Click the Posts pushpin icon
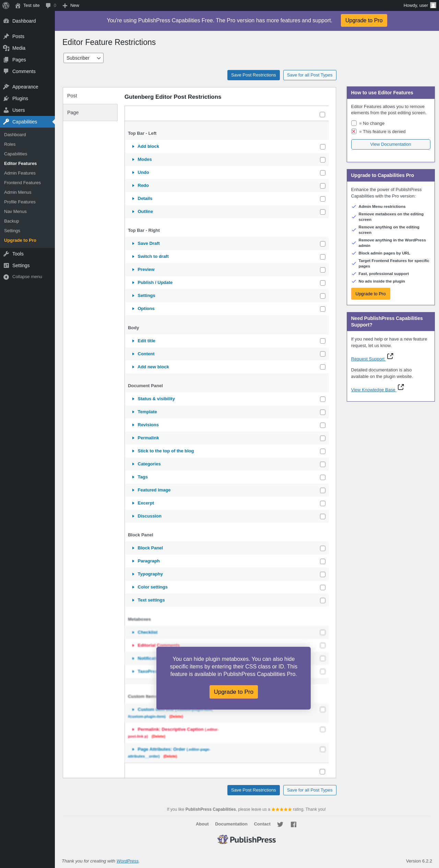The height and width of the screenshot is (868, 439). (6, 36)
